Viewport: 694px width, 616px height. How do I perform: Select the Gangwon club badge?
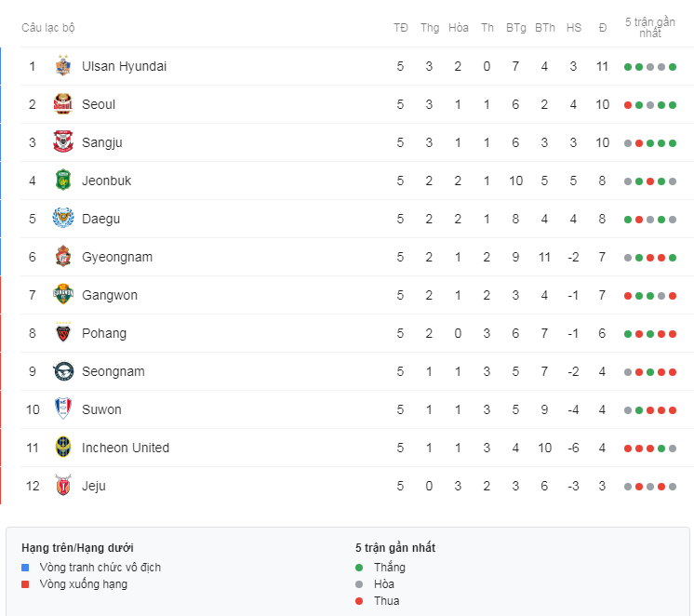coord(63,294)
